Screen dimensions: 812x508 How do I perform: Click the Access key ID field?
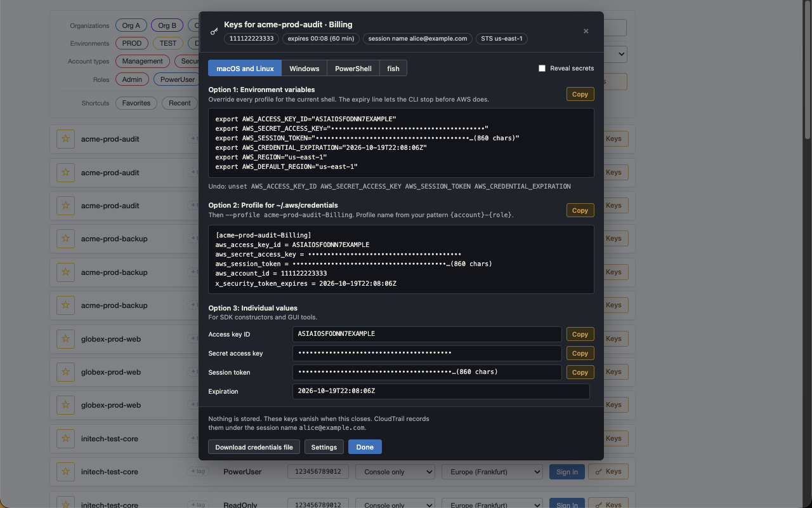[x=427, y=334]
